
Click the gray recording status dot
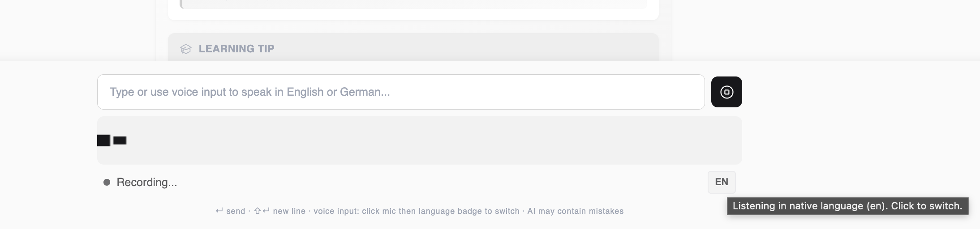click(x=107, y=182)
